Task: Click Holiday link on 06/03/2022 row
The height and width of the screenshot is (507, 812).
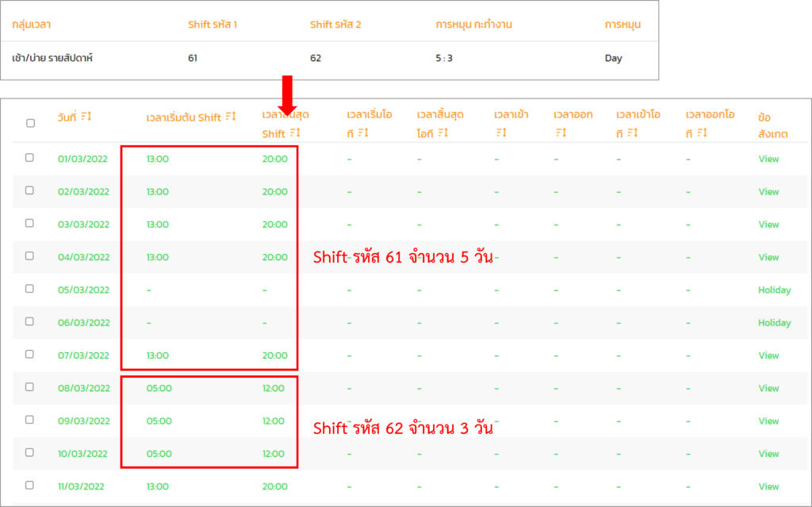Action: coord(774,323)
